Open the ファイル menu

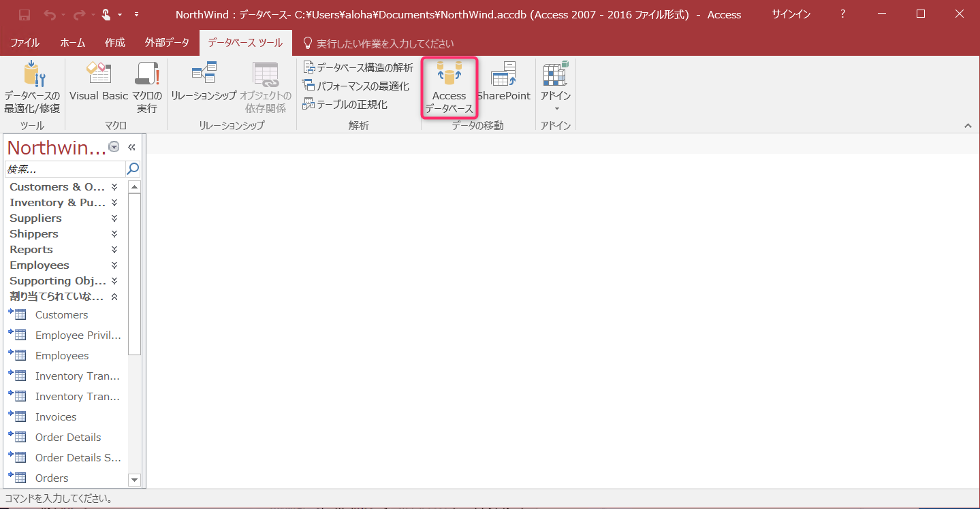pyautogui.click(x=25, y=42)
